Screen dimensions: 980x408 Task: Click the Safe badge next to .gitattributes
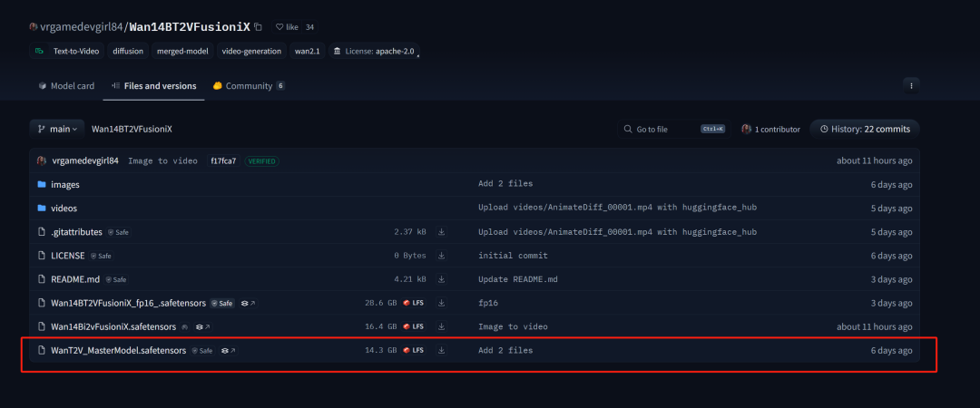[119, 232]
